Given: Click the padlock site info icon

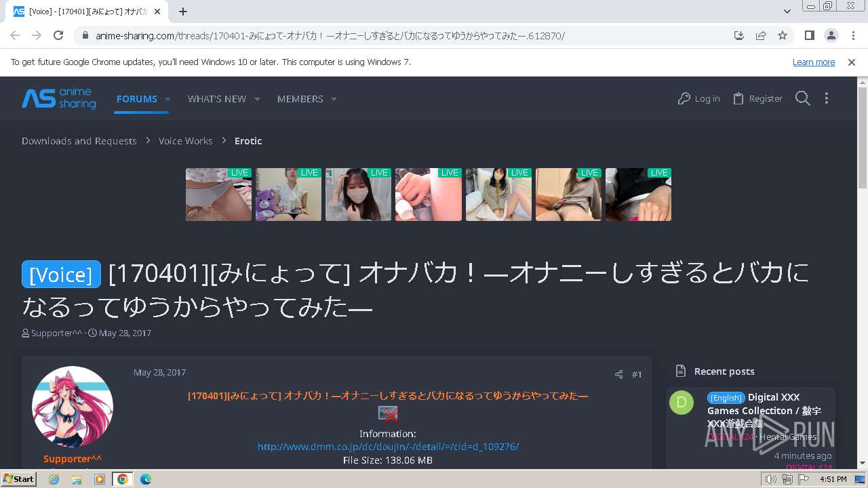Looking at the screenshot, I should [85, 36].
